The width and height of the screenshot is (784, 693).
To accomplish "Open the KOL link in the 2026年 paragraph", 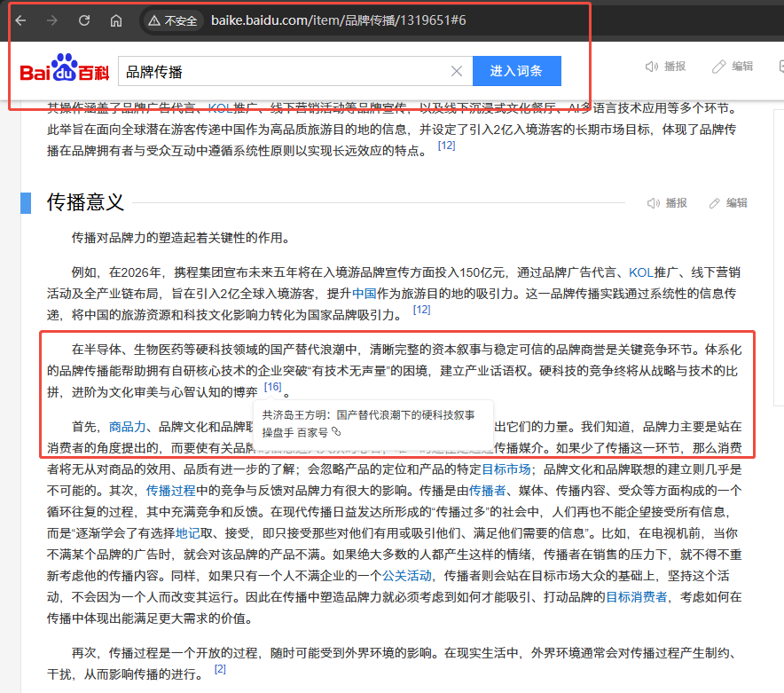I will 641,272.
